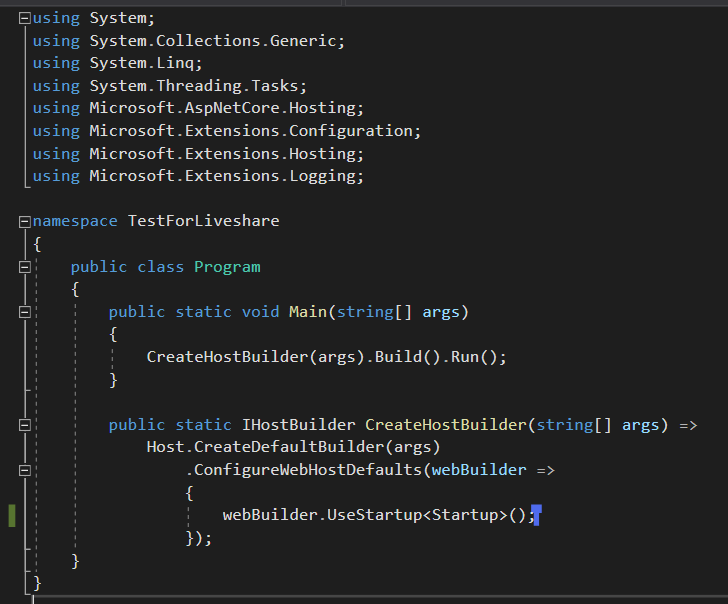Click the 'Program' class name
This screenshot has height=604, width=728.
227,267
